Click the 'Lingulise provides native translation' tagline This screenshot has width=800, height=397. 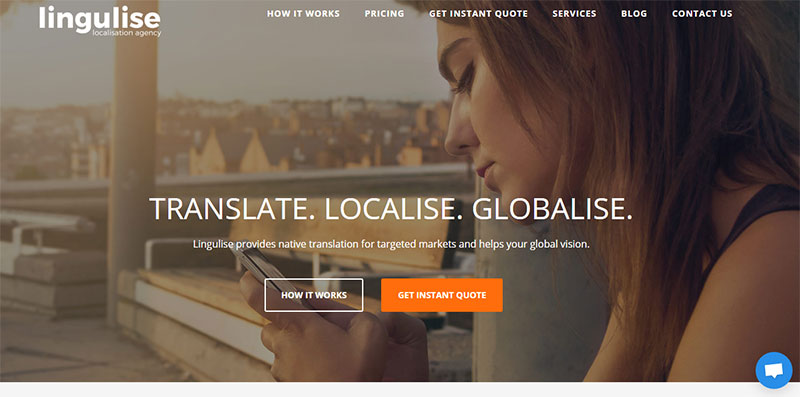pyautogui.click(x=391, y=244)
